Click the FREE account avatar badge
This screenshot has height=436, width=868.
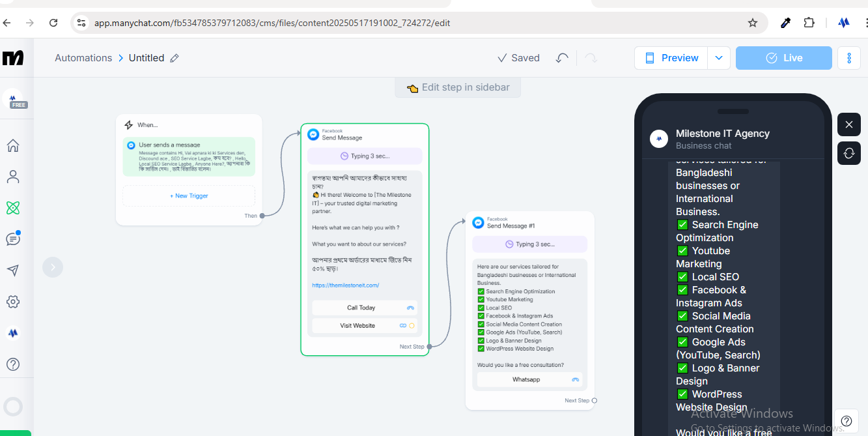click(x=14, y=99)
